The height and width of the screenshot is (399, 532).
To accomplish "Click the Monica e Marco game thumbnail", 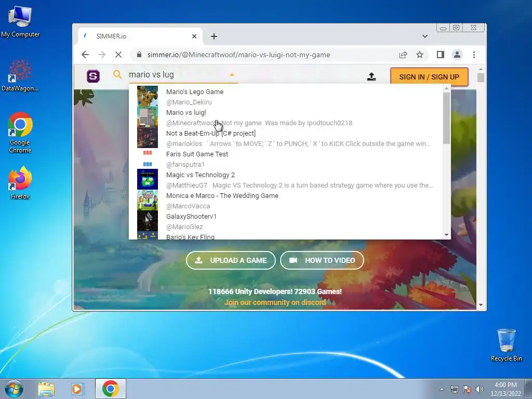I will coord(147,200).
